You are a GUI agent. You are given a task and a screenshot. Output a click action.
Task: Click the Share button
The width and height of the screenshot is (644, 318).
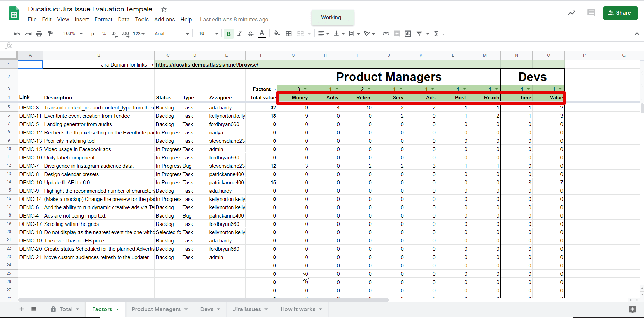coord(620,13)
